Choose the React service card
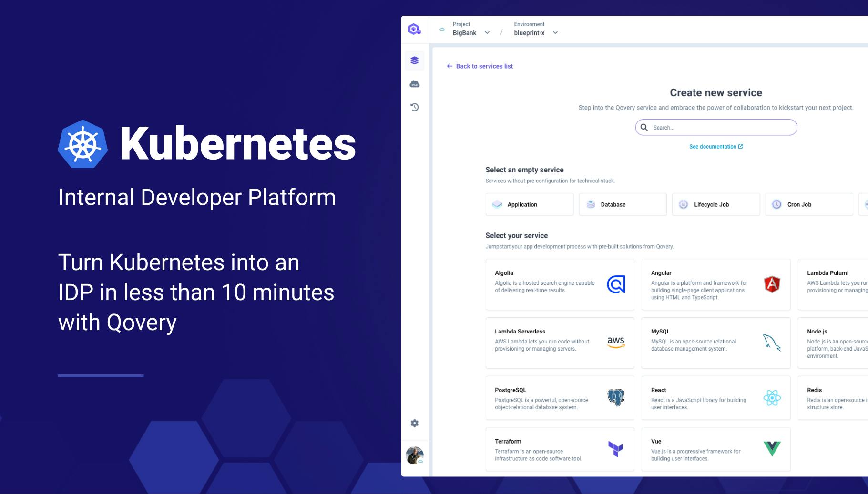Viewport: 868px width, 494px height. coord(716,398)
